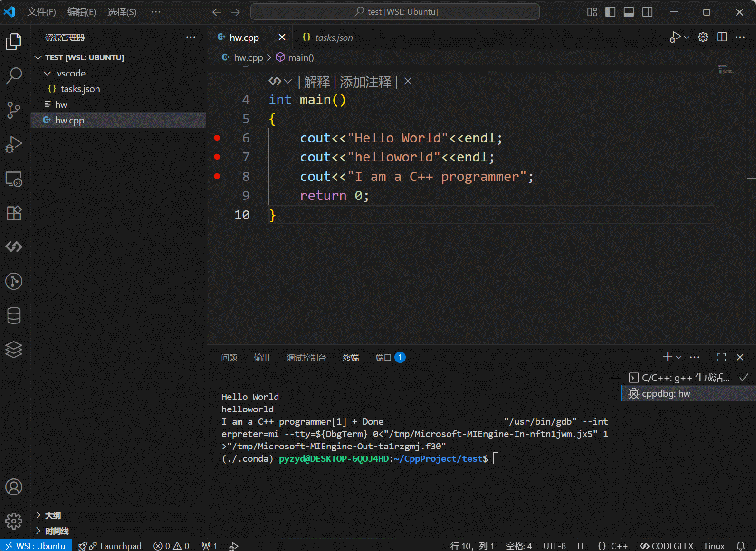
Task: Toggle the breakpoint on line 7
Action: (217, 157)
